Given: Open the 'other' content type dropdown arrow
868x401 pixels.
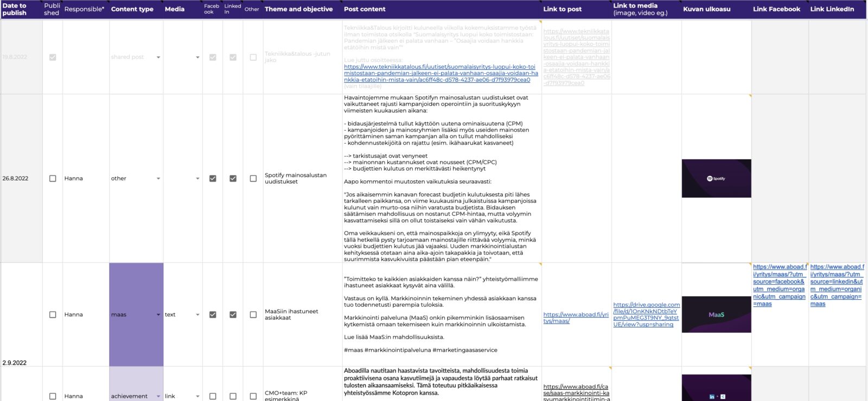Looking at the screenshot, I should point(158,178).
